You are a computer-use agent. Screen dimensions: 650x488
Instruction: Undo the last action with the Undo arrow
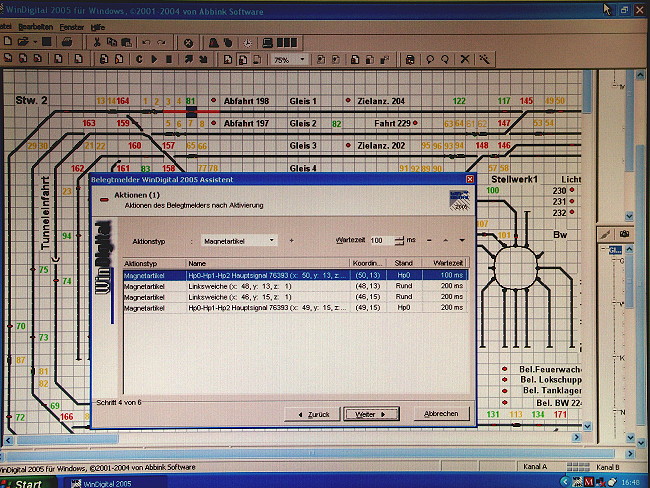[146, 42]
